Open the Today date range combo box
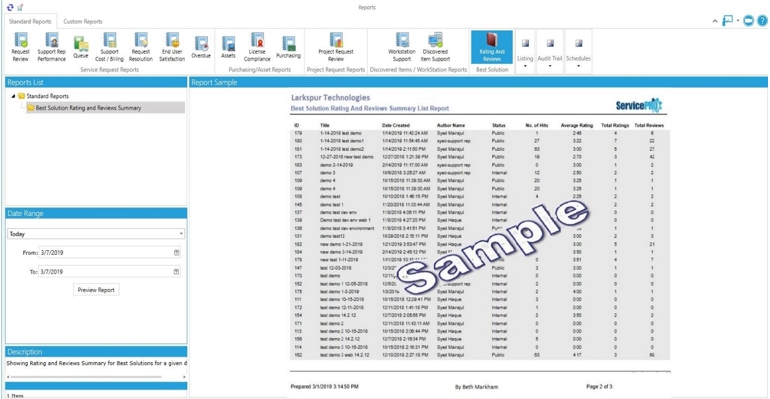The image size is (770, 399). point(96,234)
